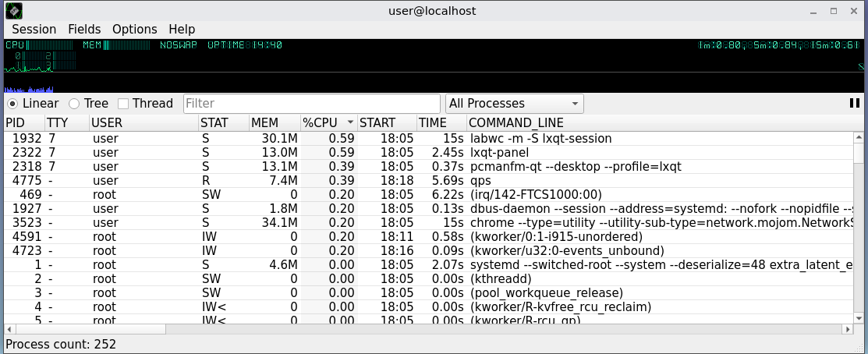Click the horizontal scrollbar of process table
This screenshot has height=354, width=868.
[x=390, y=329]
